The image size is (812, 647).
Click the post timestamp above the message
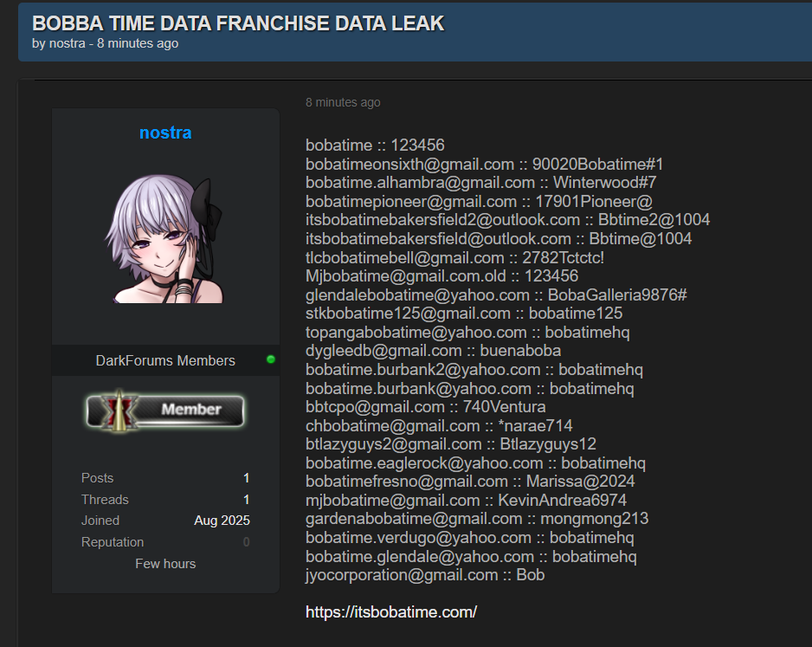click(x=343, y=102)
